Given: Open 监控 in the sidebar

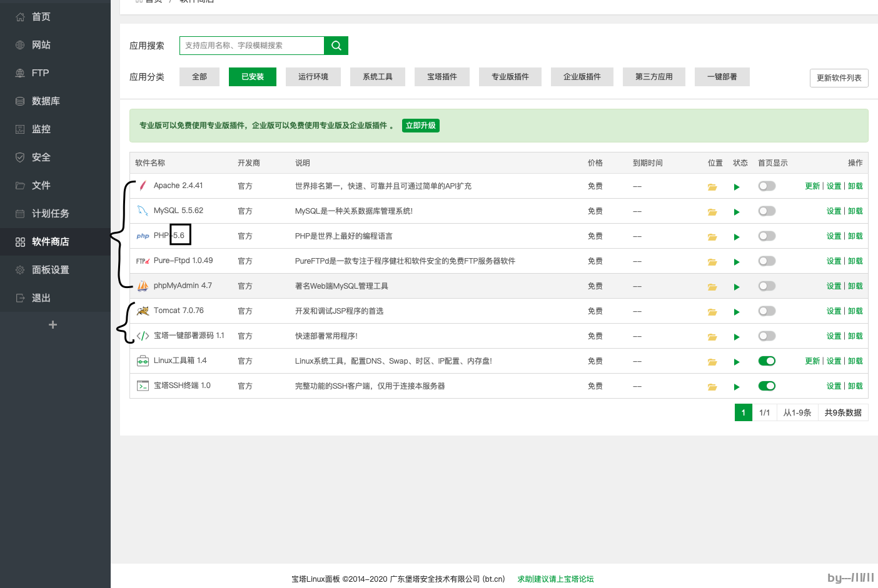Looking at the screenshot, I should coord(55,129).
